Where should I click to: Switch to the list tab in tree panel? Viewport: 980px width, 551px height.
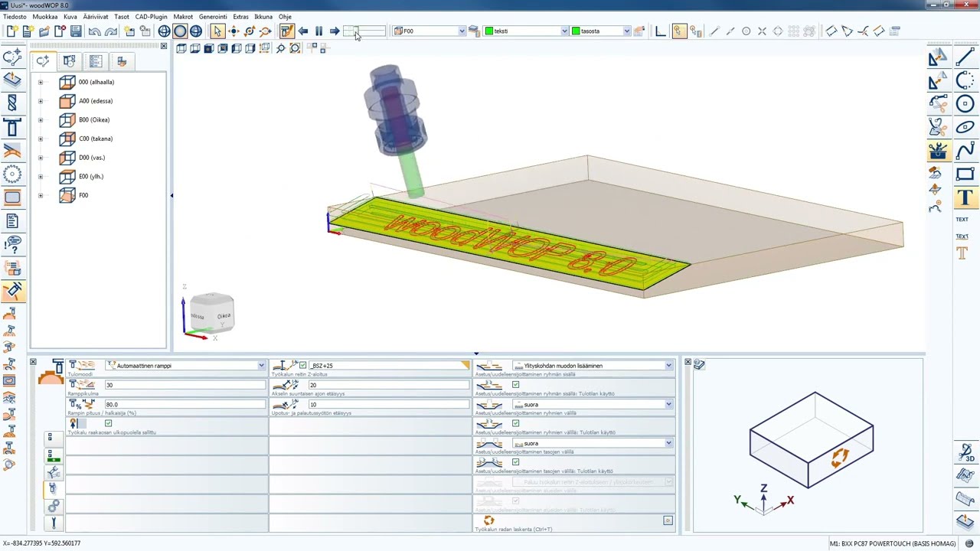(x=96, y=61)
